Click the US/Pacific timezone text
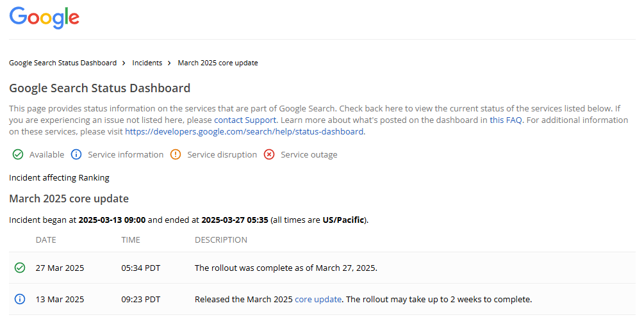Screen dimensions: 644x324 (x=343, y=220)
